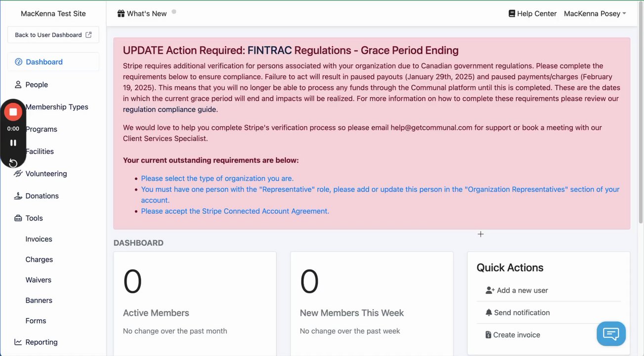Viewport: 644px width, 356px height.
Task: Pause the screen recording
Action: point(13,143)
